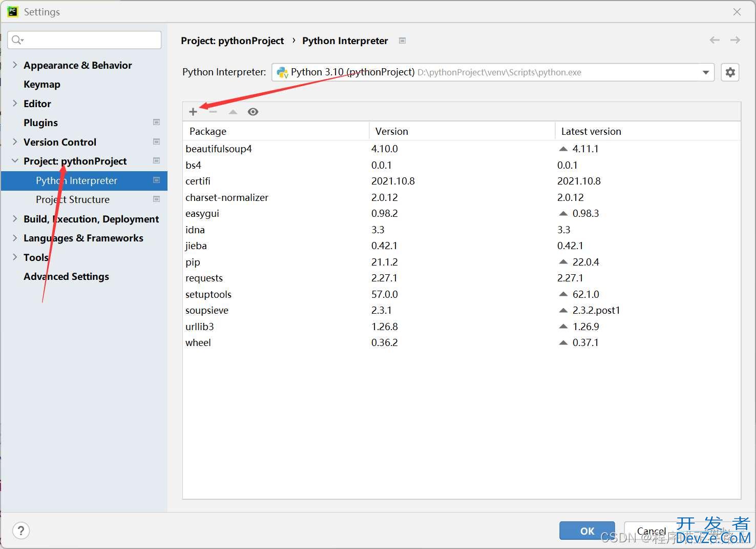Click the project-level icon beside Project Structure
Image resolution: width=756 pixels, height=549 pixels.
click(157, 199)
